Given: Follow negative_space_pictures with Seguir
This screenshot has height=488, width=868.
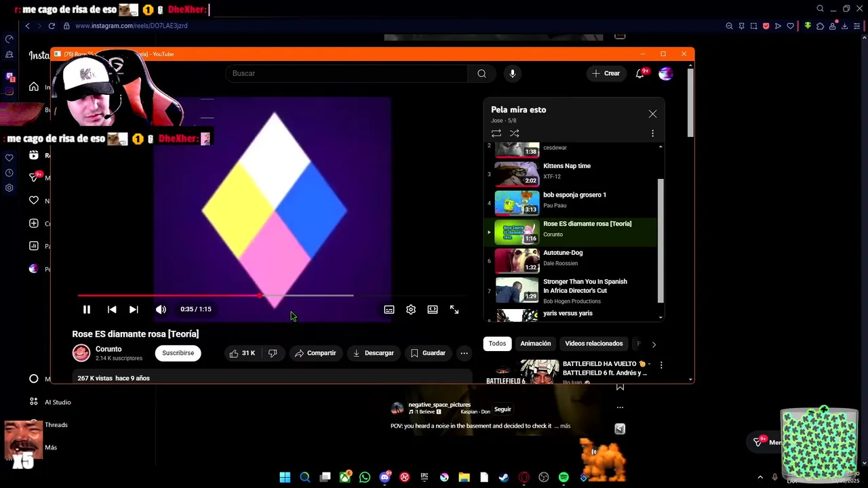Looking at the screenshot, I should (502, 409).
